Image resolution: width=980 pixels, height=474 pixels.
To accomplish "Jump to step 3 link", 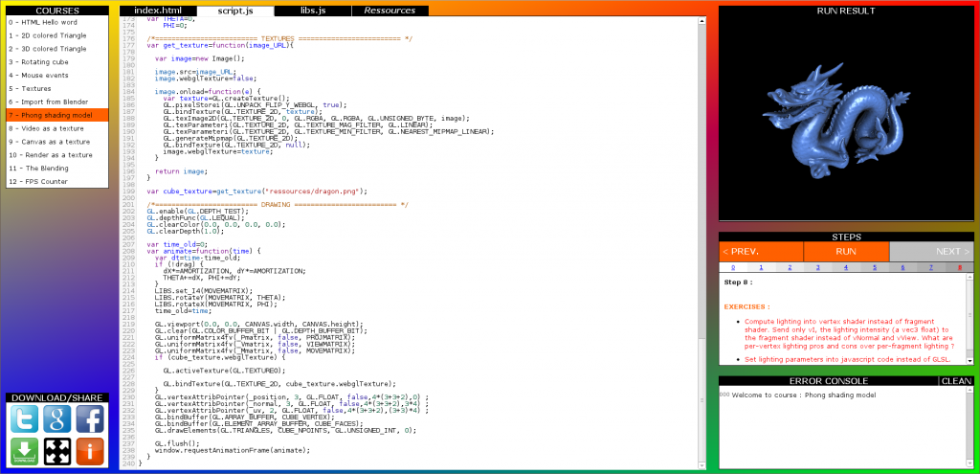I will point(817,267).
